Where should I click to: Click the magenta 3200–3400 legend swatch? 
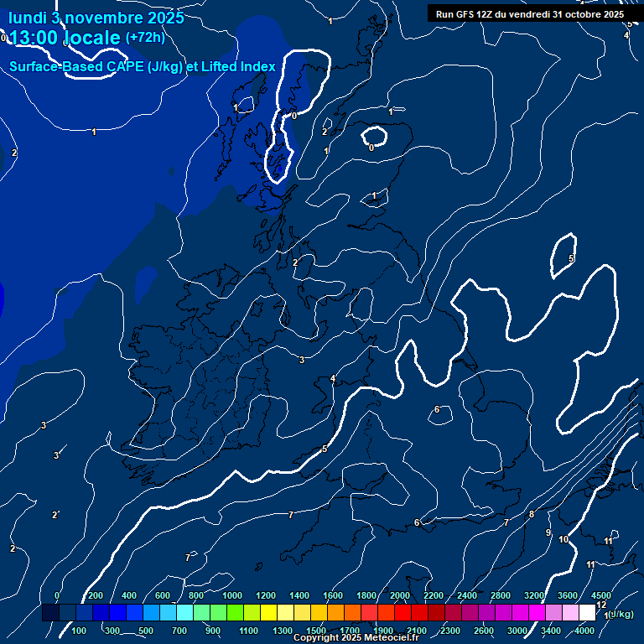pyautogui.click(x=538, y=612)
